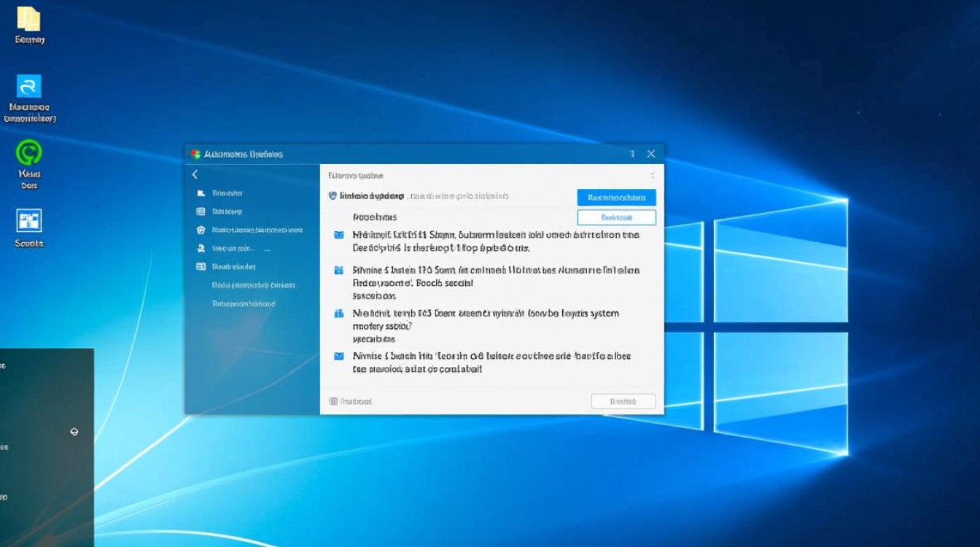The width and height of the screenshot is (980, 547).
Task: Open the Security folder on the desktop
Action: [29, 20]
